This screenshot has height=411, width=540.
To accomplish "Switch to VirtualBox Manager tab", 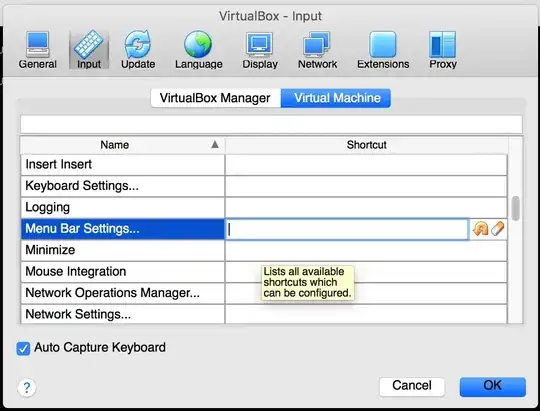I will tap(216, 98).
